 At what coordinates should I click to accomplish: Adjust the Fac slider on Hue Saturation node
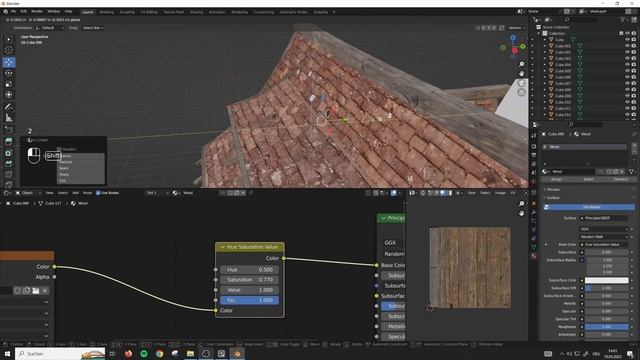tap(249, 300)
